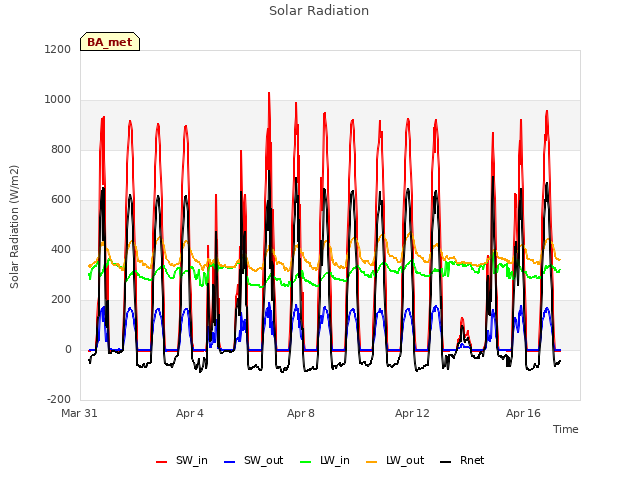This screenshot has height=480, width=640.
Task: Click the BA_met annotation tag
Action: (x=110, y=42)
